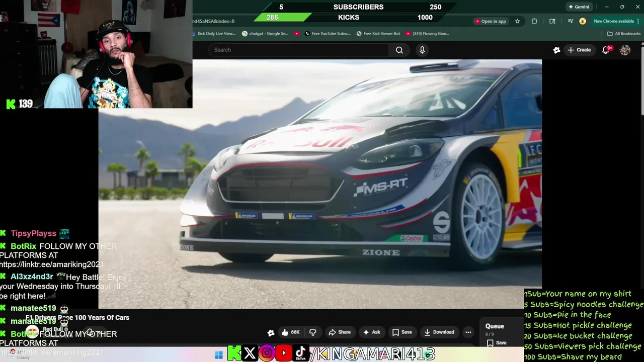Click the Create button on YouTube

point(579,50)
